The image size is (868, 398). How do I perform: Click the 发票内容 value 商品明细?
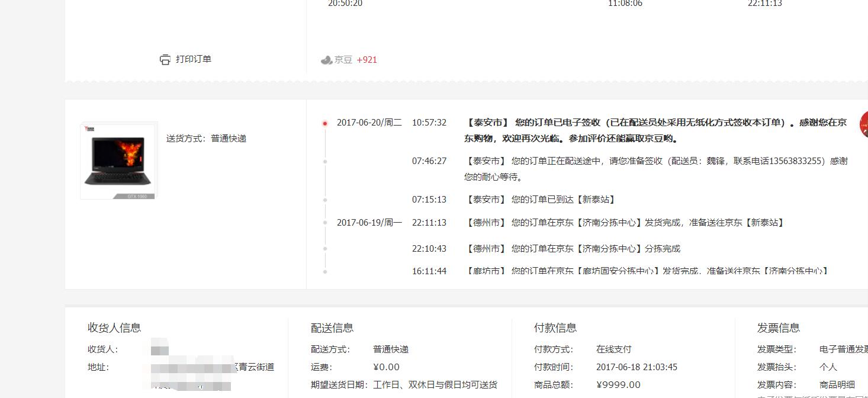[x=837, y=385]
